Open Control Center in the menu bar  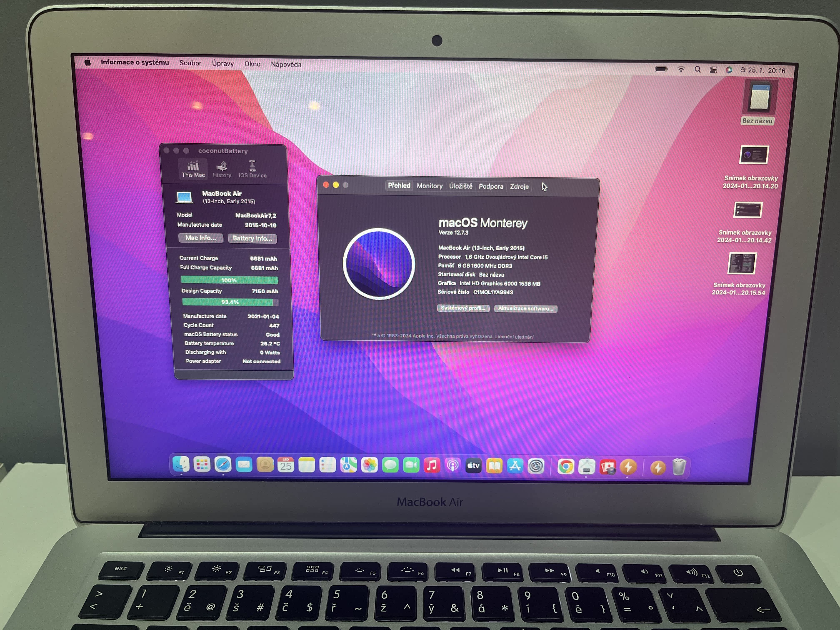713,70
